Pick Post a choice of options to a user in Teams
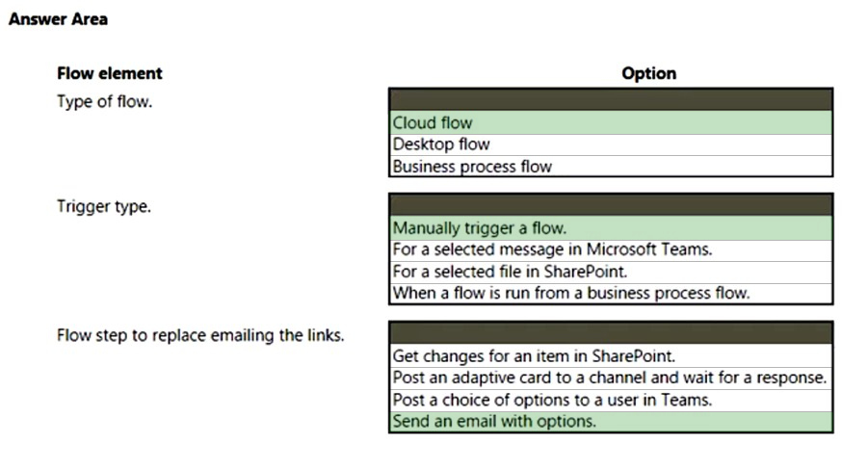Image resolution: width=868 pixels, height=470 pixels. point(611,401)
